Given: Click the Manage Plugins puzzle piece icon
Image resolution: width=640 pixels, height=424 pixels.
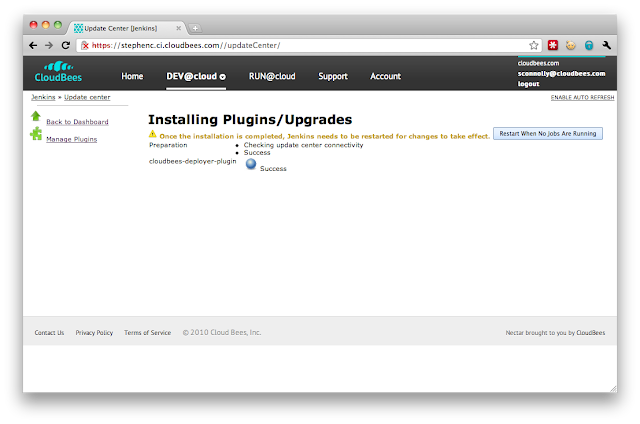Looking at the screenshot, I should click(x=36, y=133).
